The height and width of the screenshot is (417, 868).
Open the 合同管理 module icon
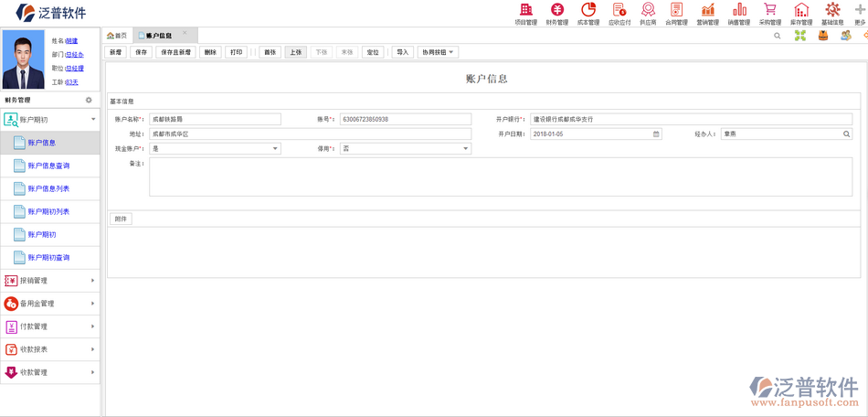[x=676, y=13]
